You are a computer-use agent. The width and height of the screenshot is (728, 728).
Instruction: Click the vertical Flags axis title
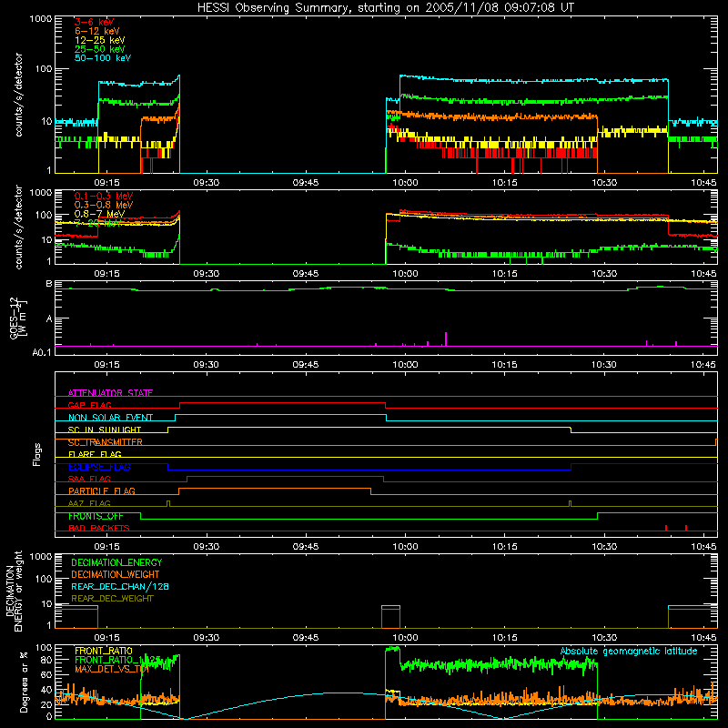36,454
